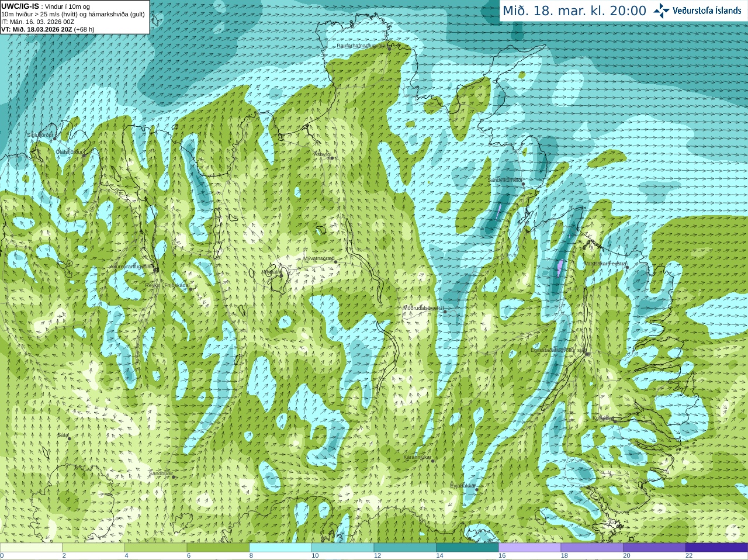Click the UWC/IG-IS model title text
This screenshot has height=560, width=748.
pos(20,6)
